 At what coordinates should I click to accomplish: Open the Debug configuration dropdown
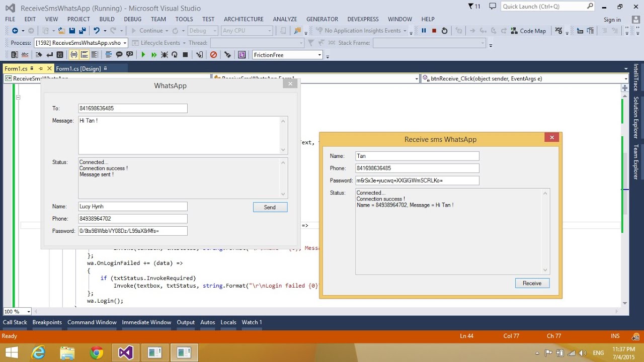[203, 31]
